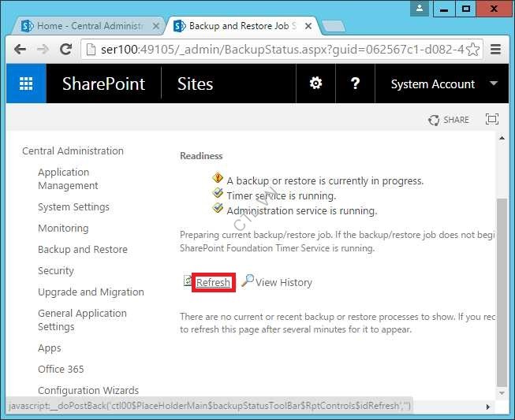
Task: Click the View History magnifier icon
Action: click(248, 281)
